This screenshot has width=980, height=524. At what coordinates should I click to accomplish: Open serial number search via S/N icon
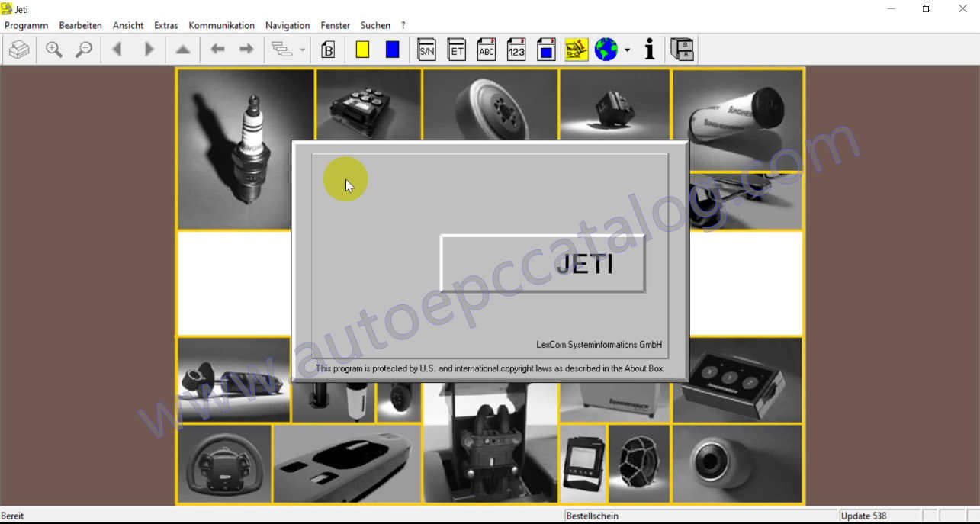point(426,49)
